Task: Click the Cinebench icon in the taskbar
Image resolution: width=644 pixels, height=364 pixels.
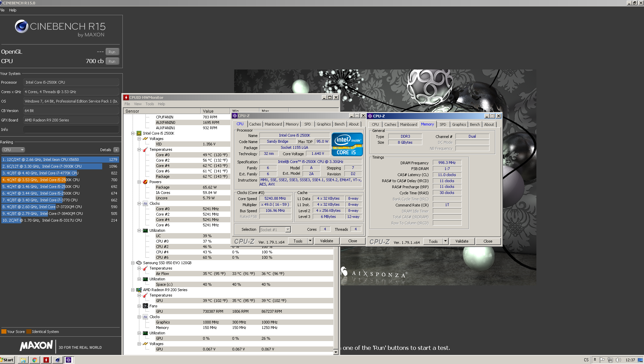Action: click(57, 360)
